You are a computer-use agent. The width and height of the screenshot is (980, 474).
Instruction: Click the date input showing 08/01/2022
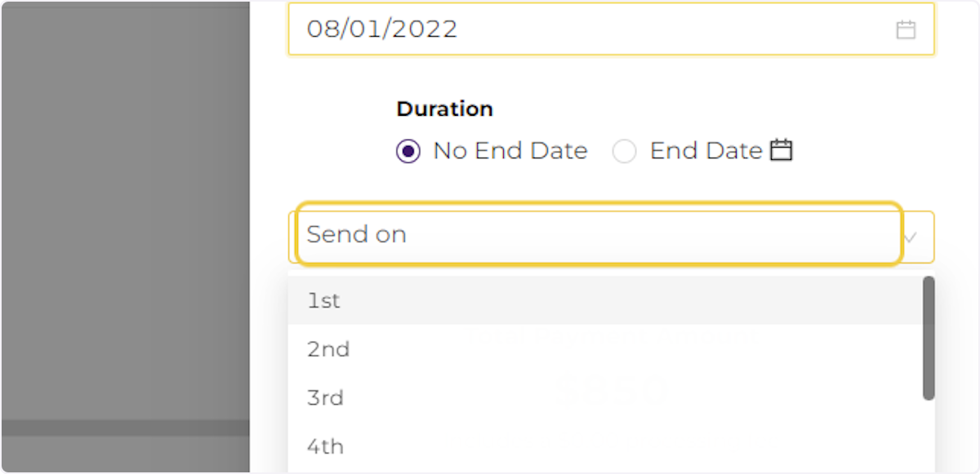point(490,29)
